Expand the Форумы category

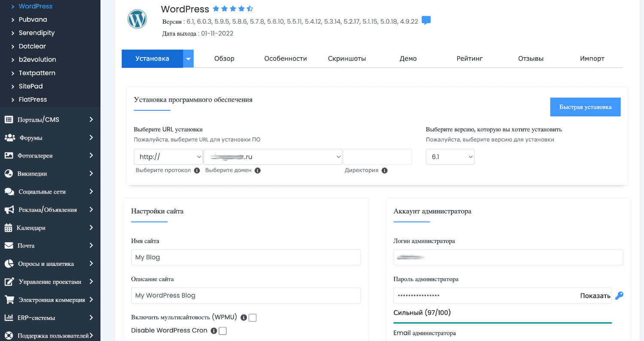91,137
